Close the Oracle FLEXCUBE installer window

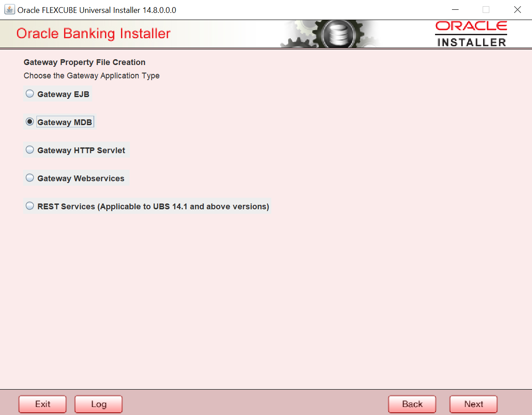517,9
